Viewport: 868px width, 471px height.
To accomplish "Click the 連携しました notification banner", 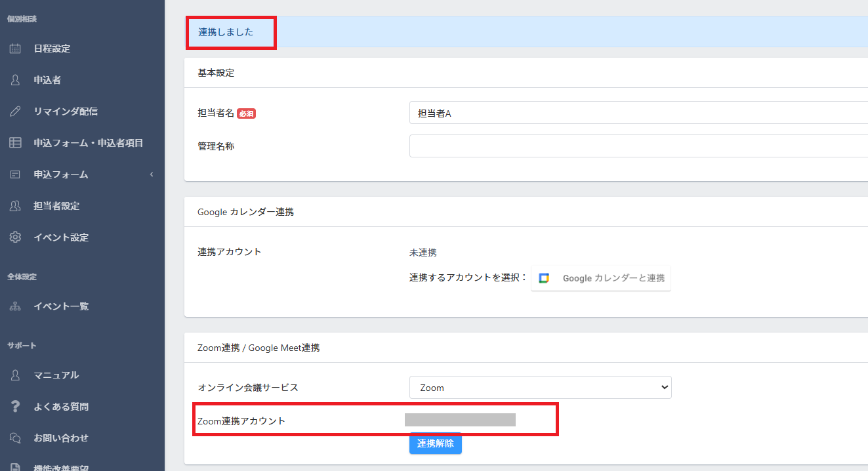I will (x=526, y=32).
